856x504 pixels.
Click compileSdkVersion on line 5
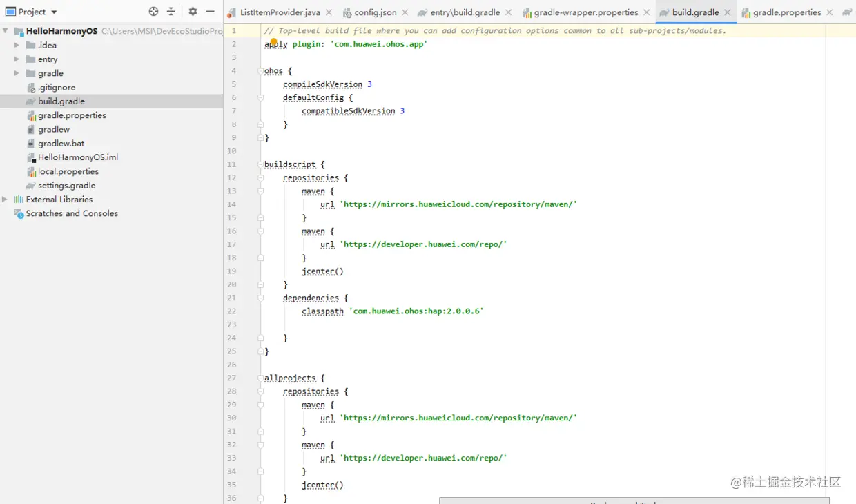click(322, 84)
